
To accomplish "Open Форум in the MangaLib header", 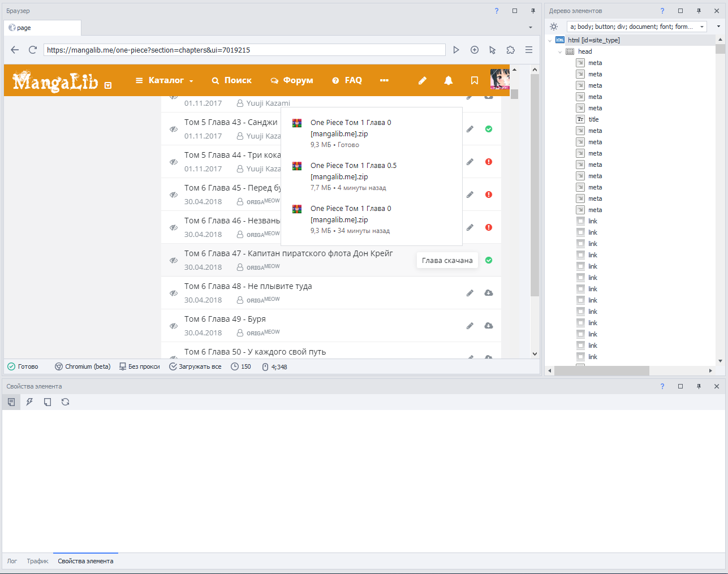I will coord(292,80).
